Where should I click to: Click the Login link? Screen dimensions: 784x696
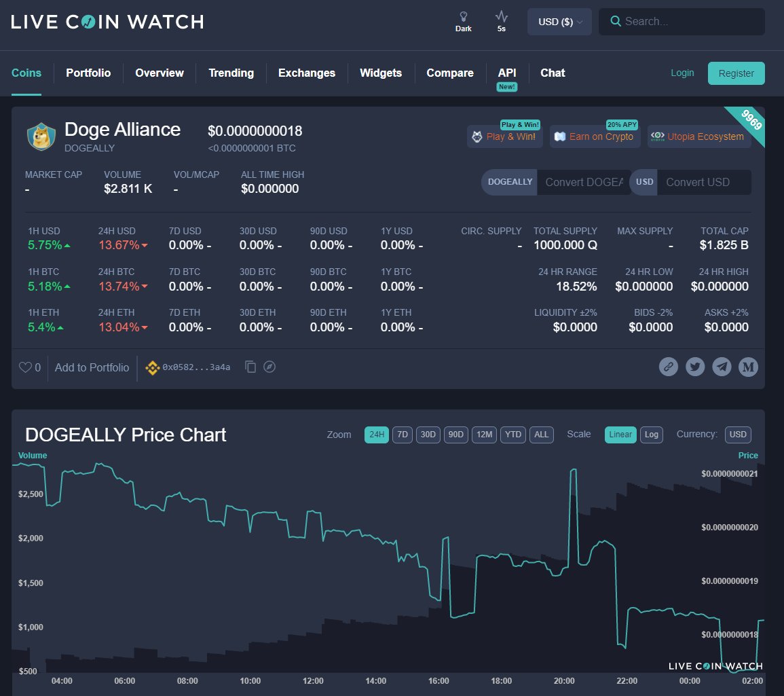(x=682, y=73)
